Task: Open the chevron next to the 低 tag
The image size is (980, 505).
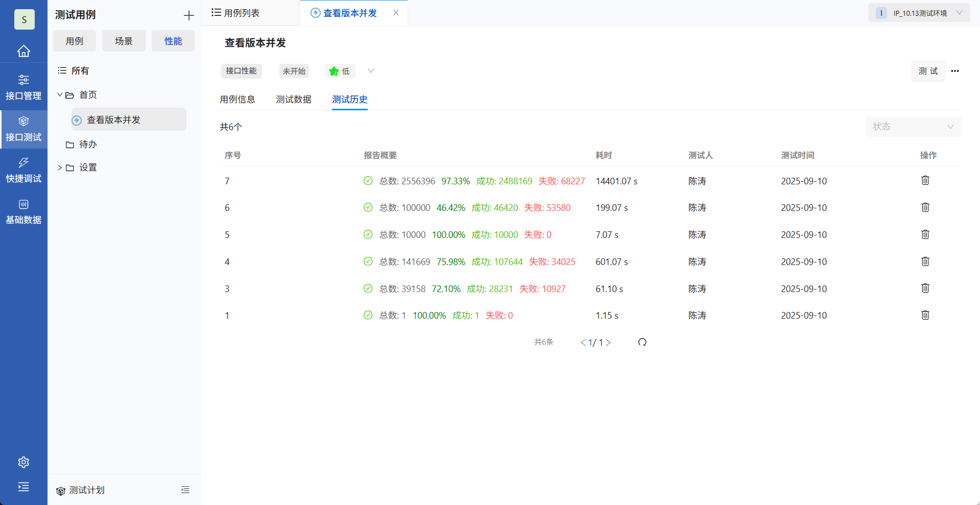Action: (x=371, y=70)
